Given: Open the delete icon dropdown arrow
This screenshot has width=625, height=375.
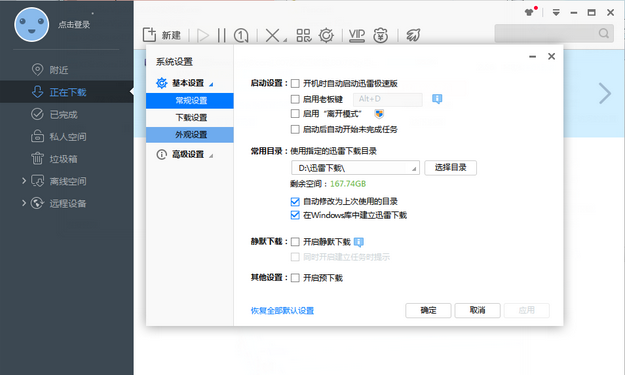Looking at the screenshot, I should [x=285, y=40].
